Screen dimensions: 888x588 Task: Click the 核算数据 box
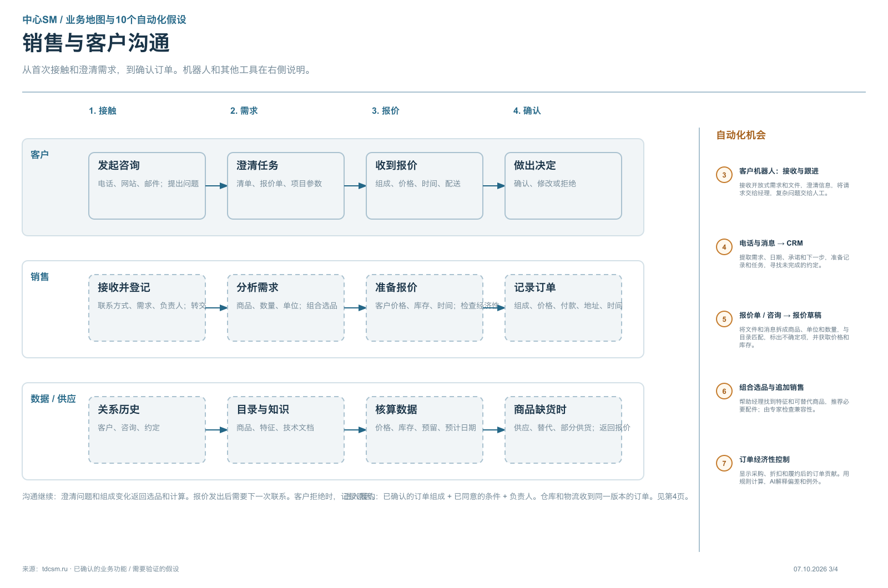click(425, 430)
